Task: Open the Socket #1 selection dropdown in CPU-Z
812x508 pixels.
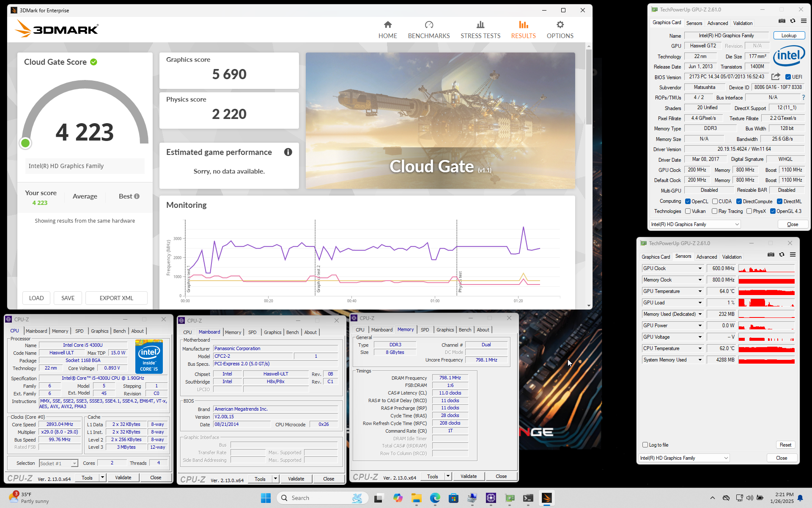Action: click(x=58, y=464)
